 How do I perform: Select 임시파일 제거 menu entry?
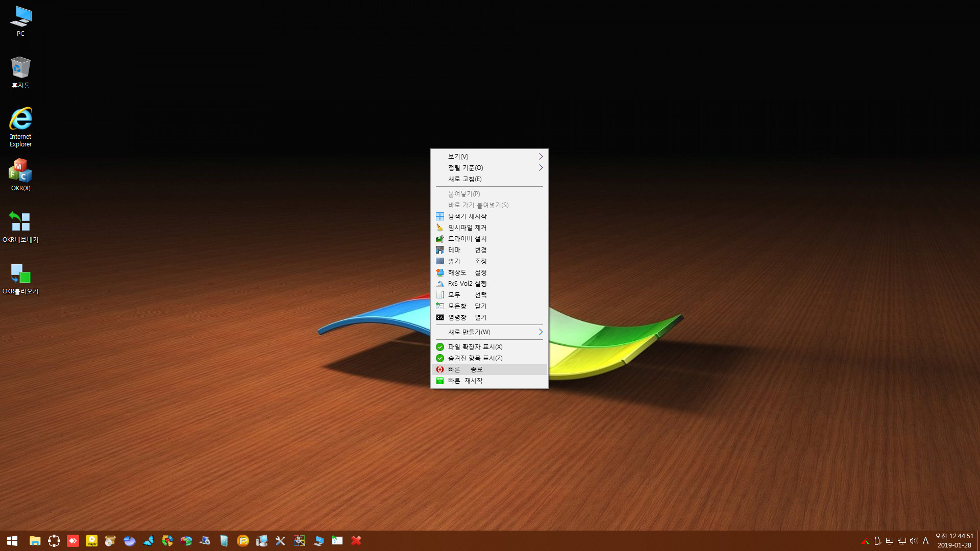[489, 228]
